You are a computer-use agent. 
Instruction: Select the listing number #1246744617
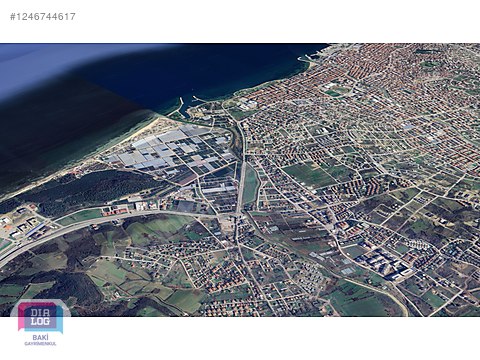(43, 17)
